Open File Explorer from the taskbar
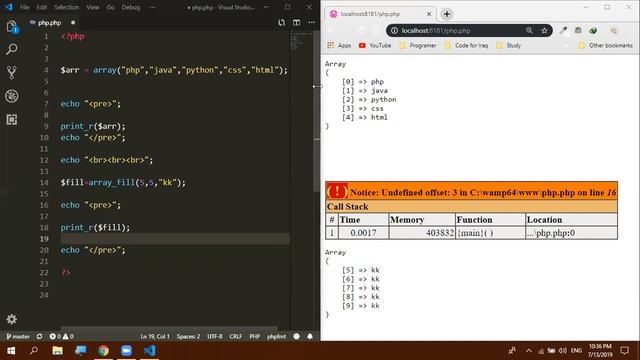Viewport: 640px width, 360px height. coord(58,351)
